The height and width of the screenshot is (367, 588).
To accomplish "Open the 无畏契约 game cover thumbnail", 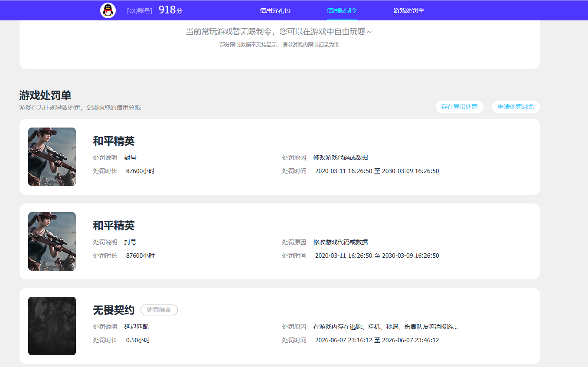I will click(x=52, y=326).
